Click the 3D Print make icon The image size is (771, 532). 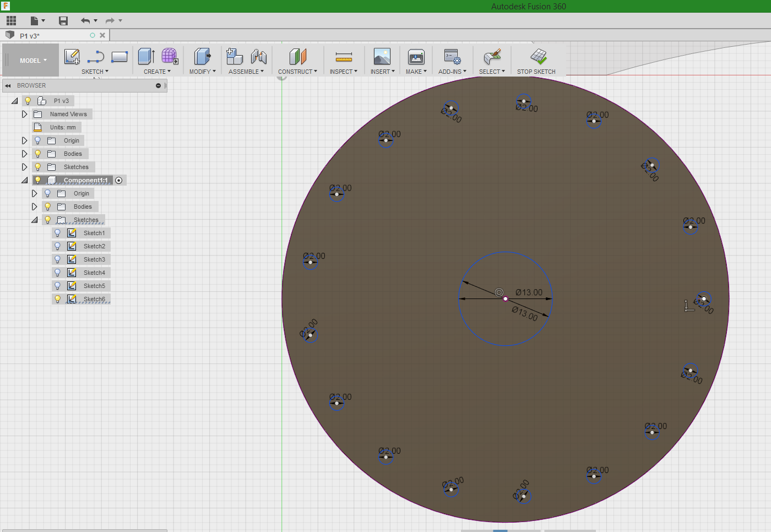tap(416, 57)
